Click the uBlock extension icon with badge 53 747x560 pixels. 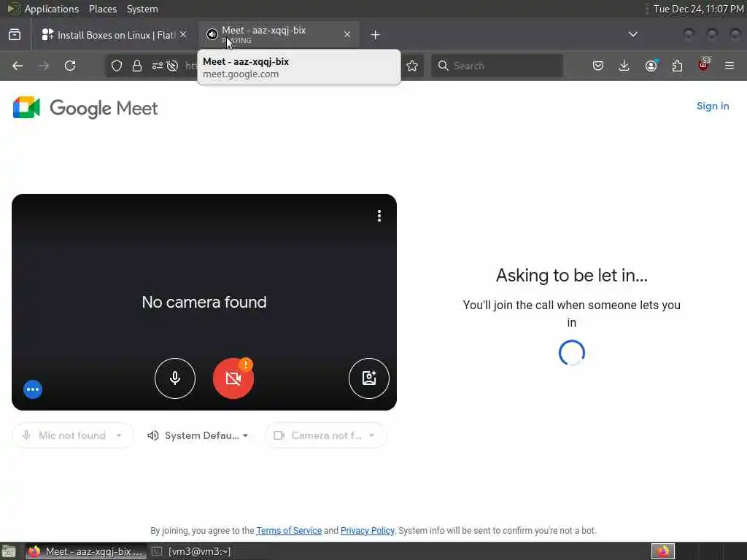704,65
